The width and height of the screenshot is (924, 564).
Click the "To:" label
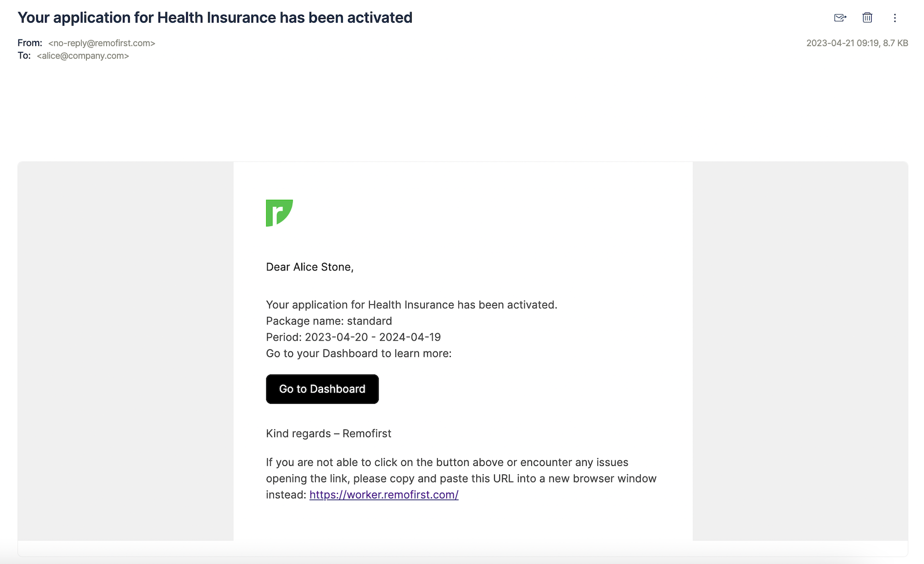click(x=24, y=56)
